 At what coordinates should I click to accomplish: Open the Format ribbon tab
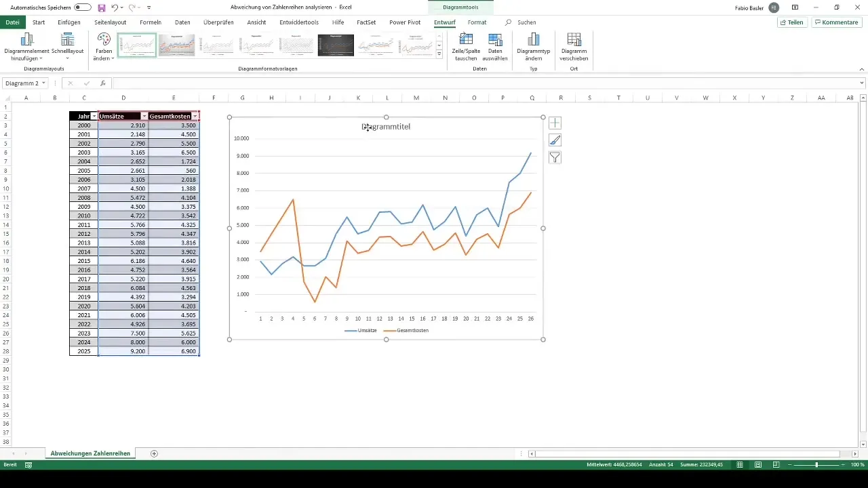pos(477,22)
